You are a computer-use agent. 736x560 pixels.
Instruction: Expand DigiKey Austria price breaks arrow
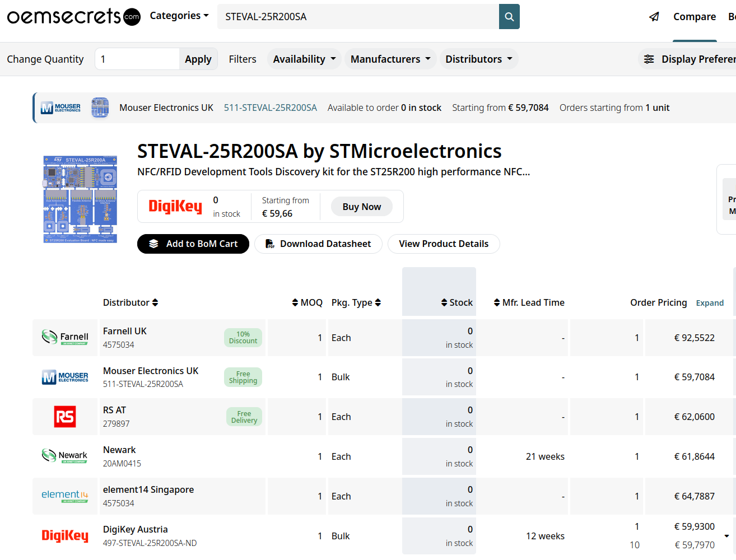pos(726,536)
